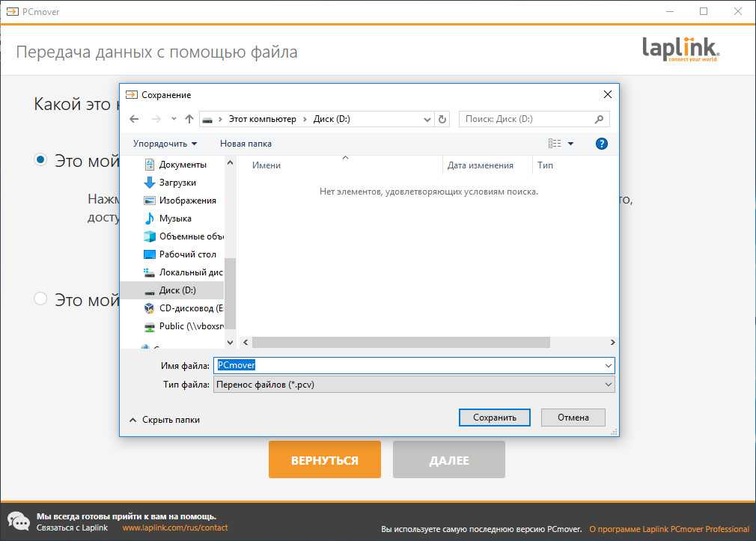This screenshot has height=541, width=756.
Task: Select the second 'Это мой' radio button
Action: (41, 299)
